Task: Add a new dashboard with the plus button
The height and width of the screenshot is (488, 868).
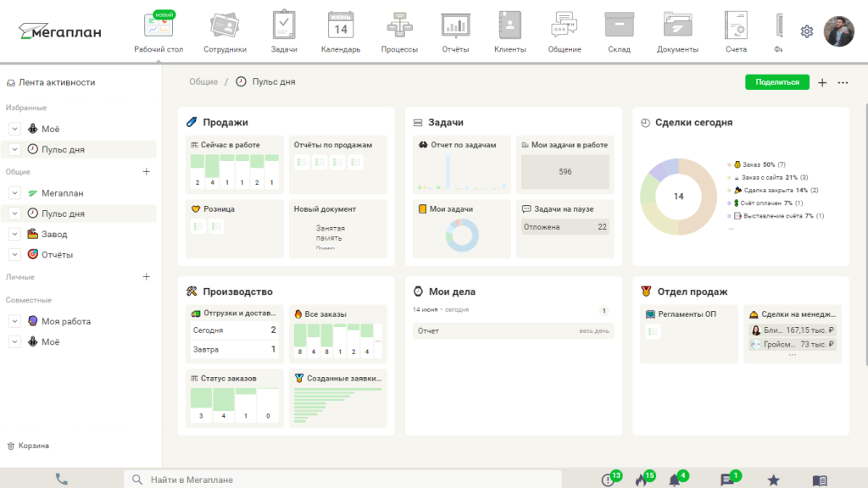Action: point(821,81)
